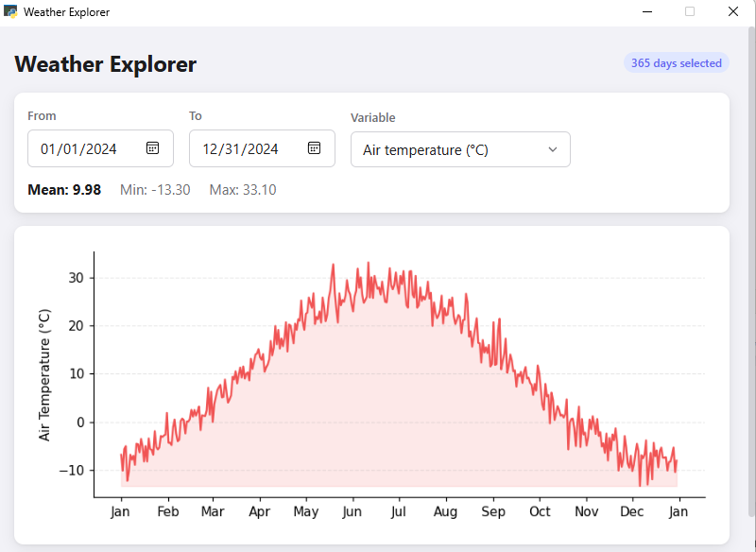
Task: Click the Jun label on x-axis
Action: (352, 511)
